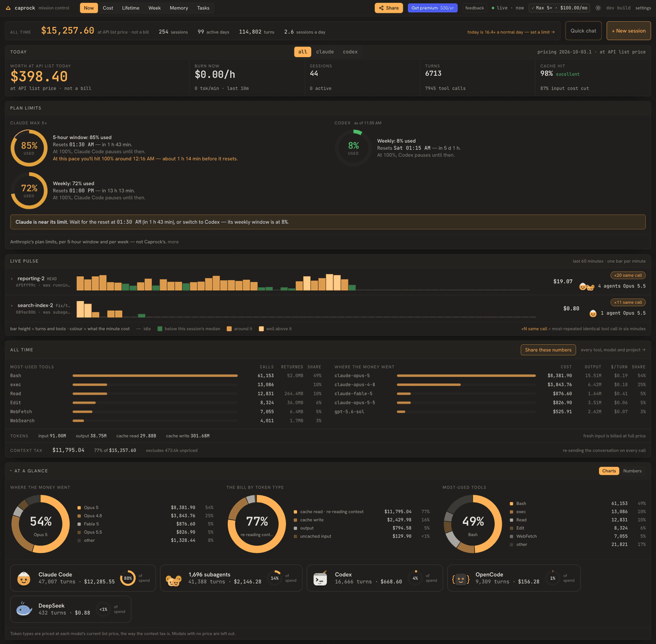
Task: Click the share icon in Share button
Action: click(x=381, y=8)
